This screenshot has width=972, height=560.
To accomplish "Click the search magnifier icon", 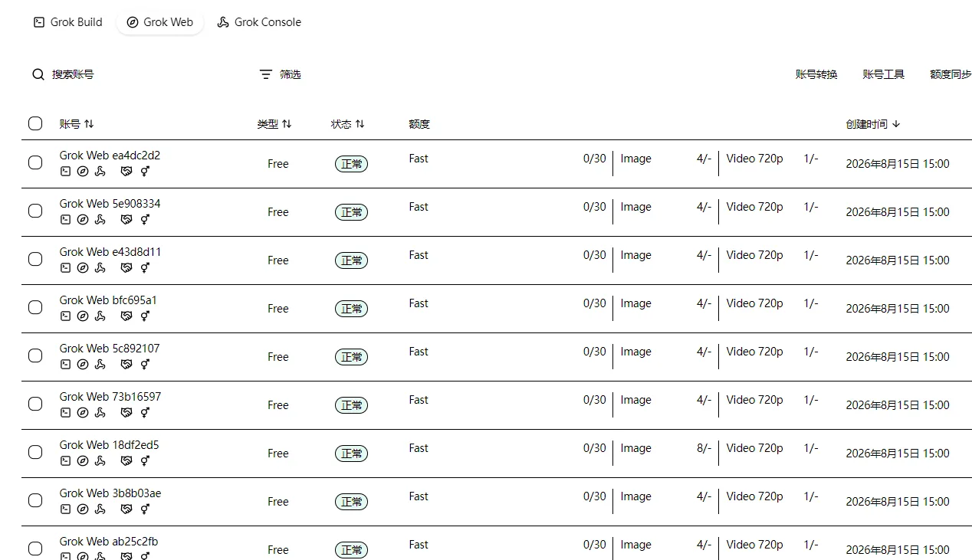I will (x=38, y=74).
